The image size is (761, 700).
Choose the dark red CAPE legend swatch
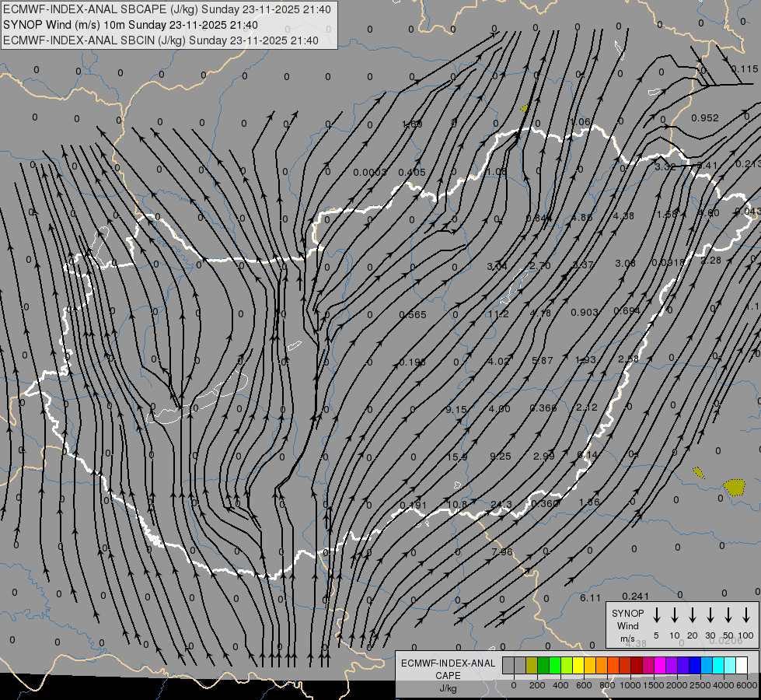pyautogui.click(x=637, y=666)
